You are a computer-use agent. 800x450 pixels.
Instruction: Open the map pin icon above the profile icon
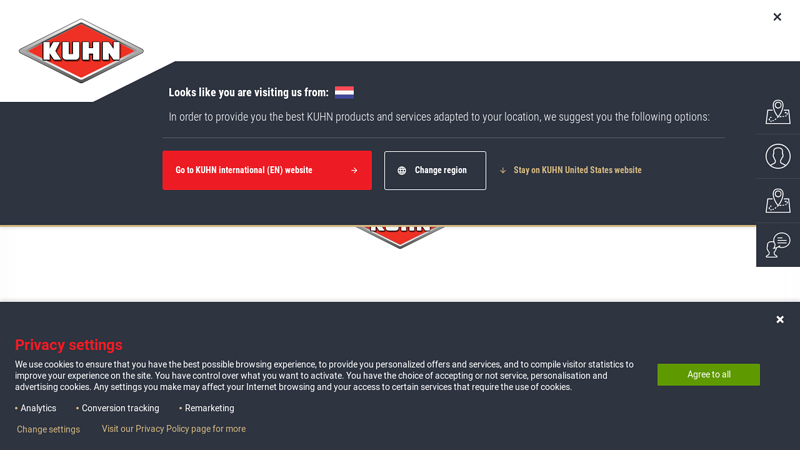pos(778,112)
